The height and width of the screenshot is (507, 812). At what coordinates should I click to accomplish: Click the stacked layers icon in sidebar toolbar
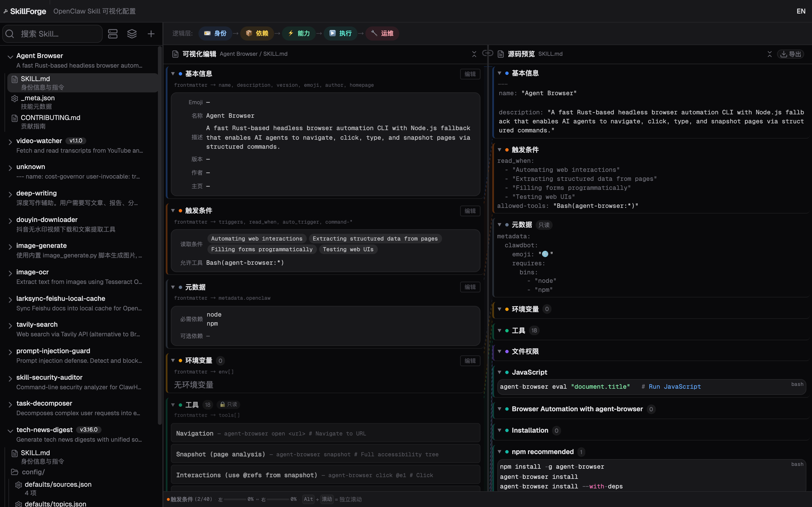tap(132, 34)
